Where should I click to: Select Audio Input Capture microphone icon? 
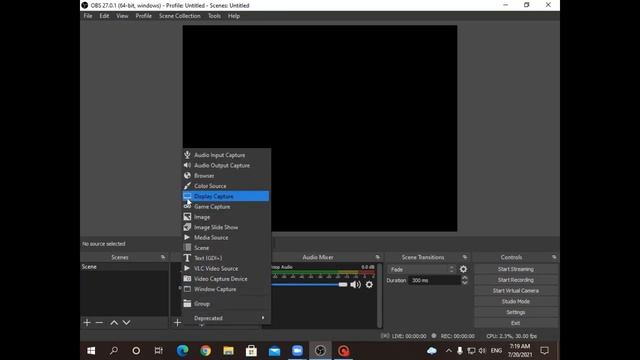coord(187,155)
